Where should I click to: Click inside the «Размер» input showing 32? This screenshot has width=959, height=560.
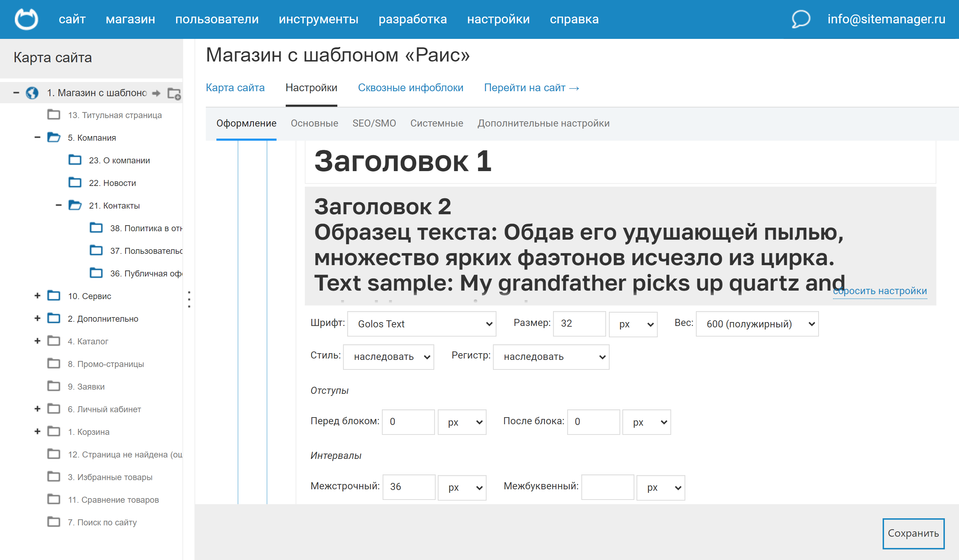[x=579, y=324]
